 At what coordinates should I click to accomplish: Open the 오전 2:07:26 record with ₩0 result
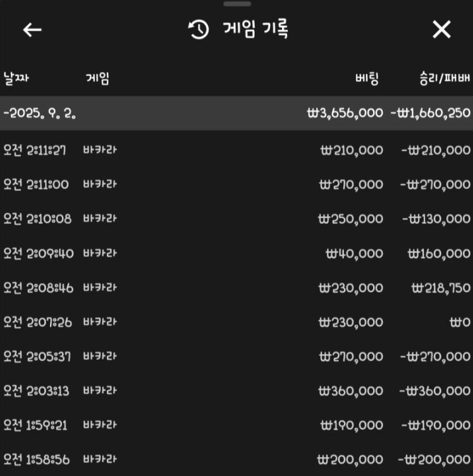(236, 322)
